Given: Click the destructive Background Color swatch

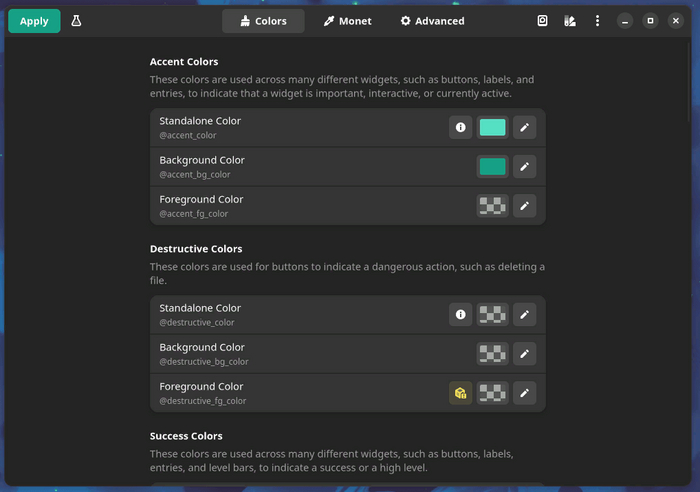Looking at the screenshot, I should [492, 353].
